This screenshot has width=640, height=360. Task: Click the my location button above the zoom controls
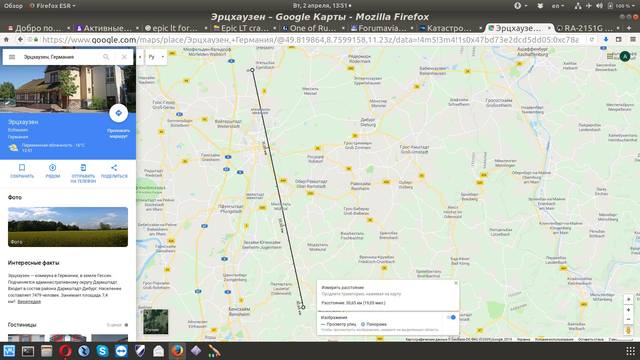629,299
